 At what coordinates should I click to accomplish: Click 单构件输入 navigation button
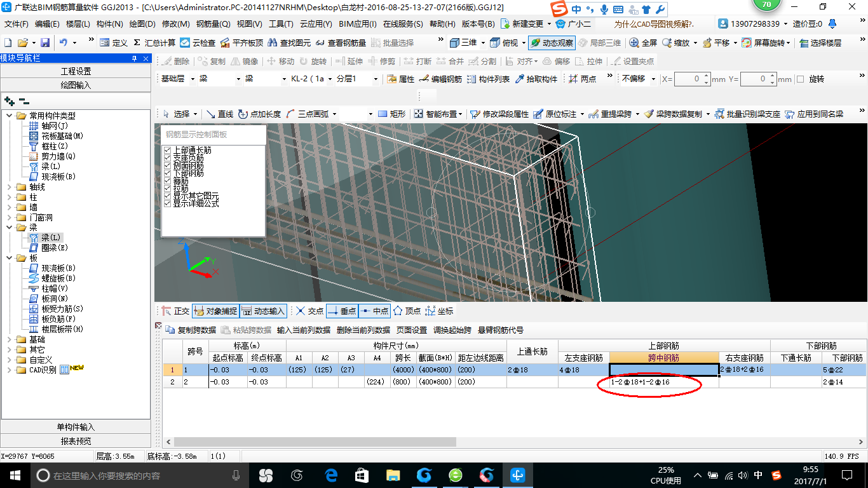click(x=76, y=427)
